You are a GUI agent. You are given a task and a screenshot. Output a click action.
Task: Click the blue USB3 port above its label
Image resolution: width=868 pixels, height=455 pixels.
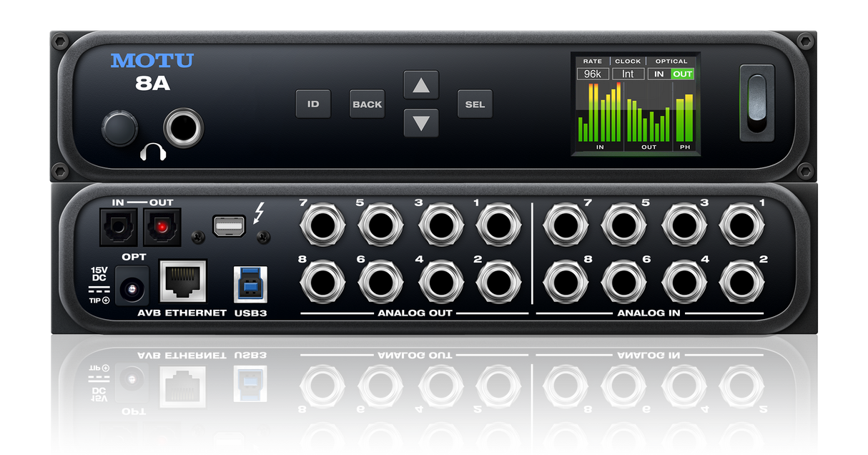[250, 285]
